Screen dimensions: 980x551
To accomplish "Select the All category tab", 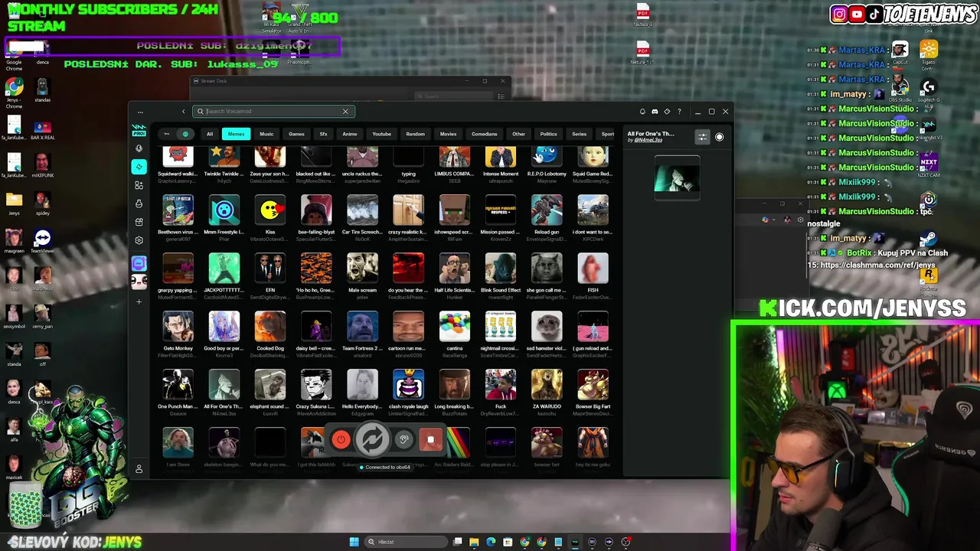I will click(x=210, y=134).
